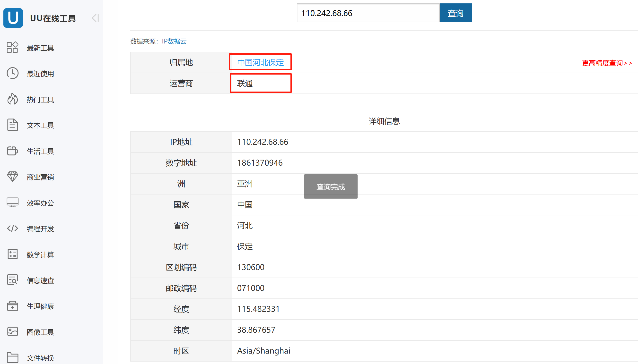Click the 最新工具 grid icon
Screen dimensions: 639x364
click(x=12, y=47)
